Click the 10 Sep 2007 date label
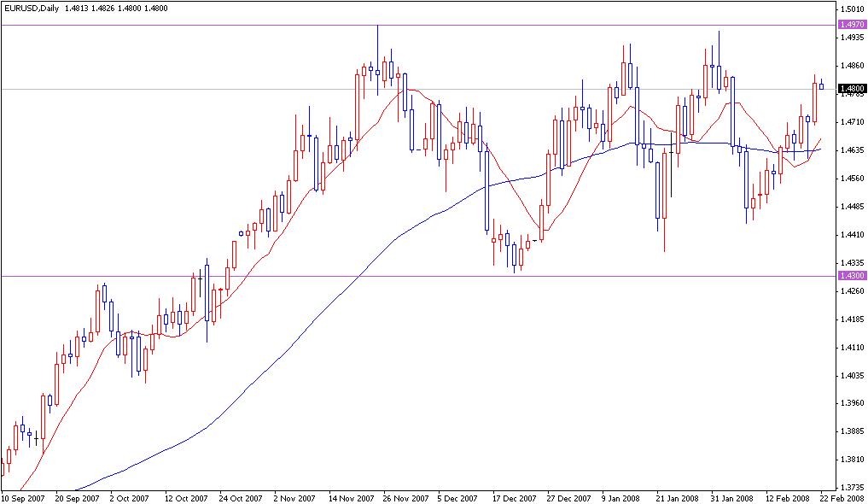The width and height of the screenshot is (868, 504). click(x=22, y=499)
